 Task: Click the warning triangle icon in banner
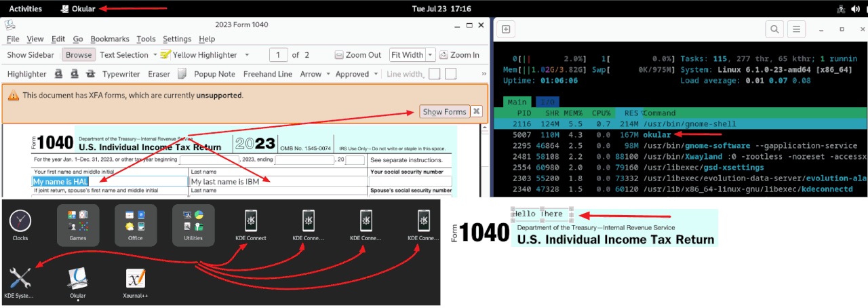click(14, 96)
